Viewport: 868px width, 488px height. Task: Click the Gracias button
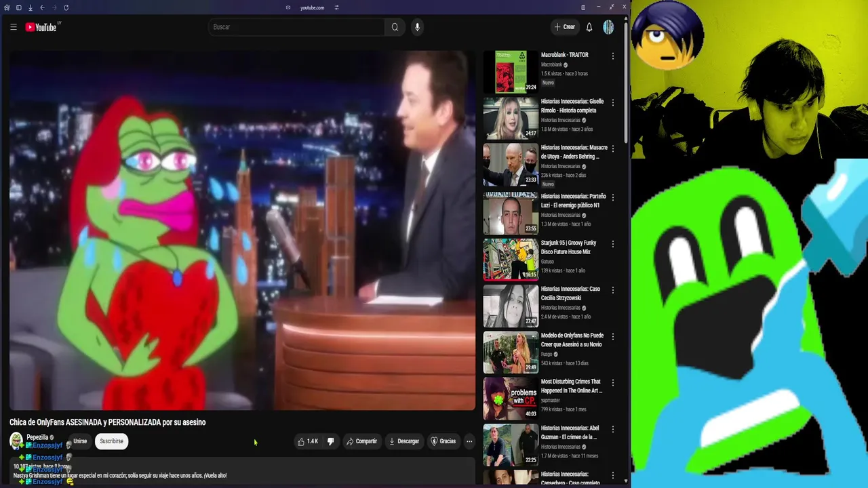[x=443, y=441]
